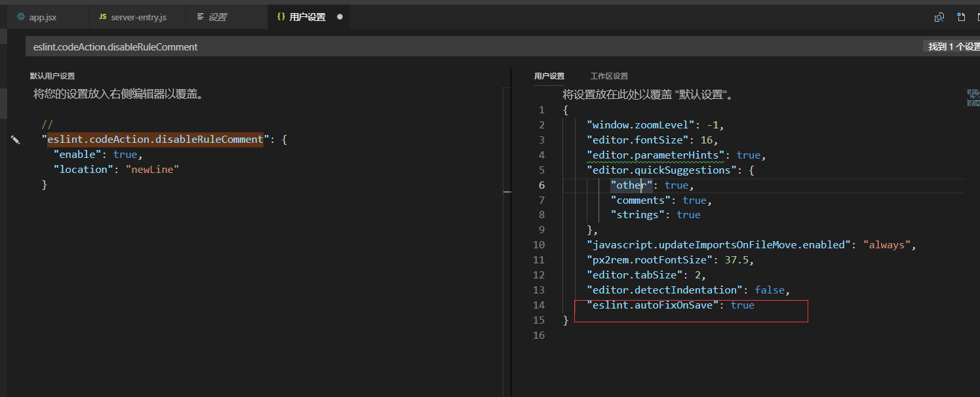Click the JS icon on server-entry.js tab
The image size is (980, 397).
[103, 17]
